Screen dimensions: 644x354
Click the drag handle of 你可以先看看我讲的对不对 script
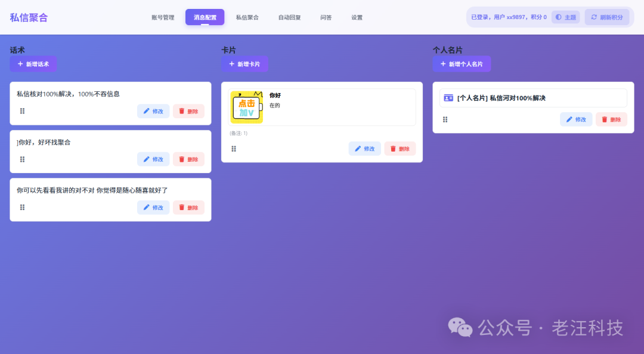pos(22,207)
